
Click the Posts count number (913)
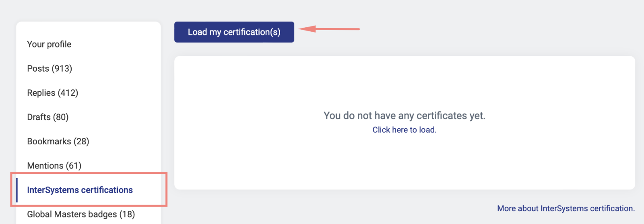tap(62, 69)
